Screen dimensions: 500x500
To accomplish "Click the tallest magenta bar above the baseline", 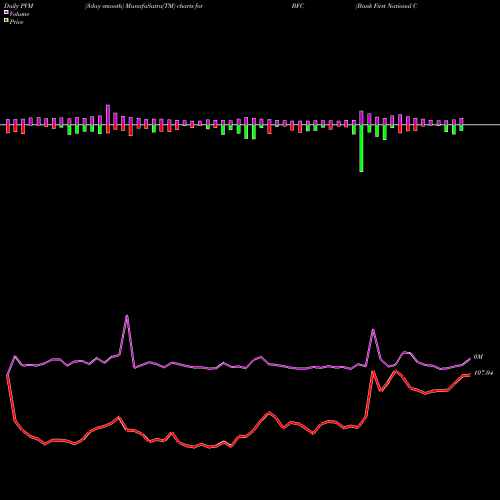I will (x=108, y=115).
